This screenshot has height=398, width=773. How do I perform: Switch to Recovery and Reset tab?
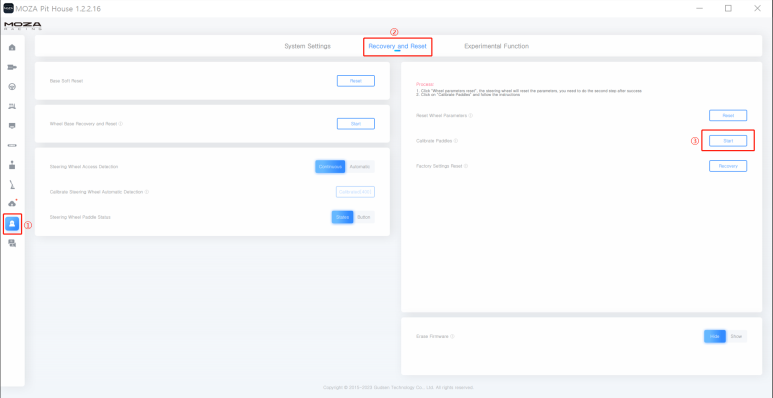pos(397,46)
